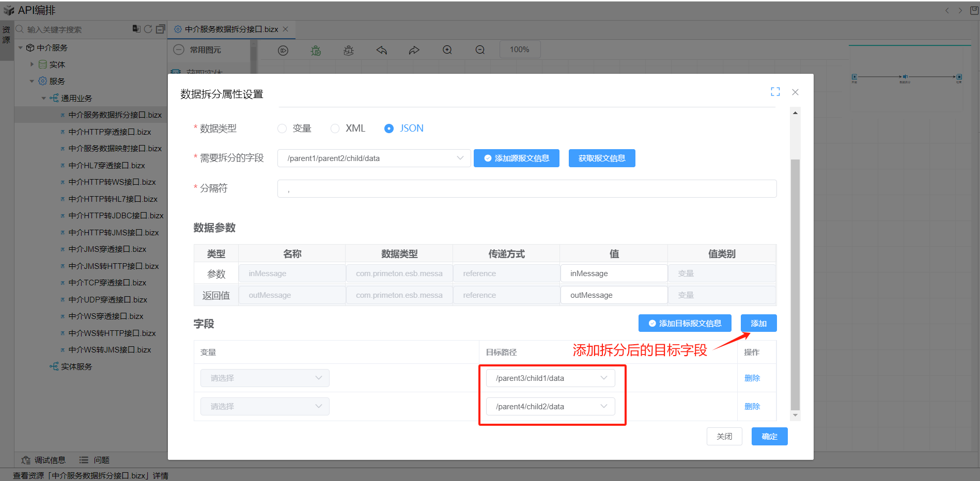Image resolution: width=980 pixels, height=481 pixels.
Task: Click the refresh icon in resource panel
Action: (148, 29)
